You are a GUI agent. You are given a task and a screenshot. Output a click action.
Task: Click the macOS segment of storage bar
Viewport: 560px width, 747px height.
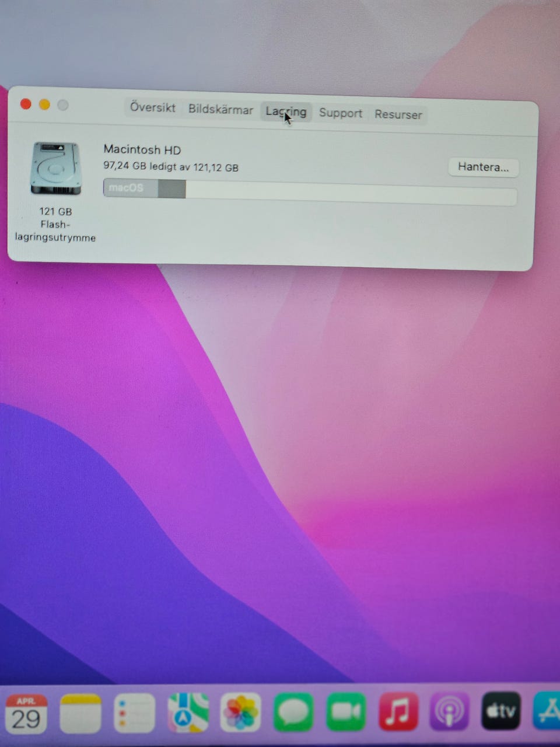click(x=131, y=188)
